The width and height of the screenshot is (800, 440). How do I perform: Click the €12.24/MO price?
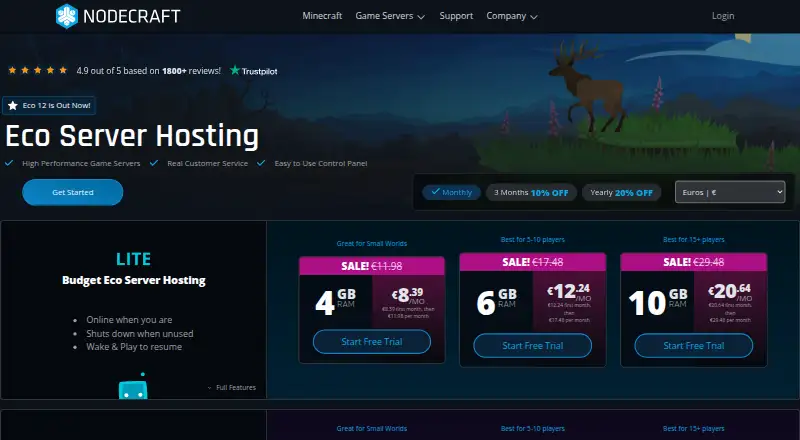(x=569, y=292)
